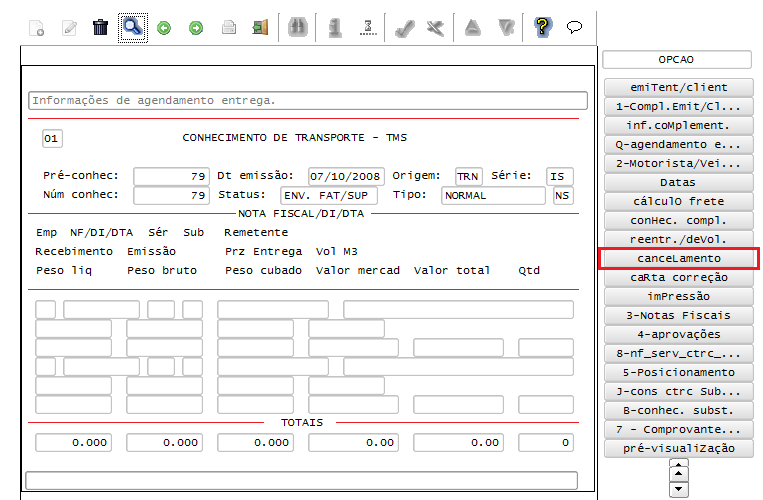Click pré-visualiZação button
Screen dimensions: 763x500
coord(679,448)
